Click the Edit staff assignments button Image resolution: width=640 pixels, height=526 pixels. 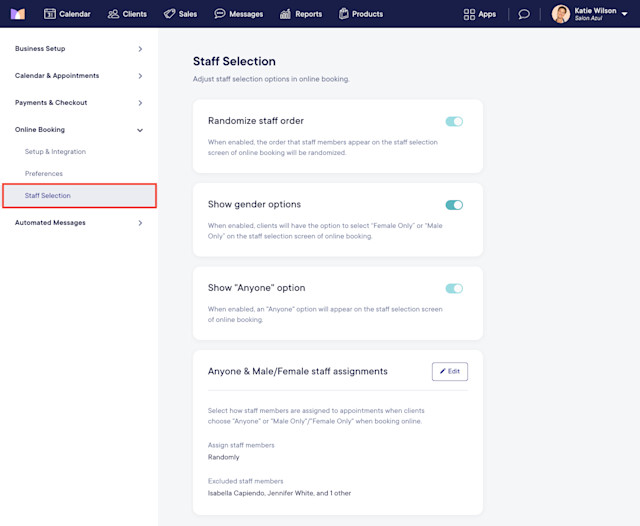(x=450, y=371)
